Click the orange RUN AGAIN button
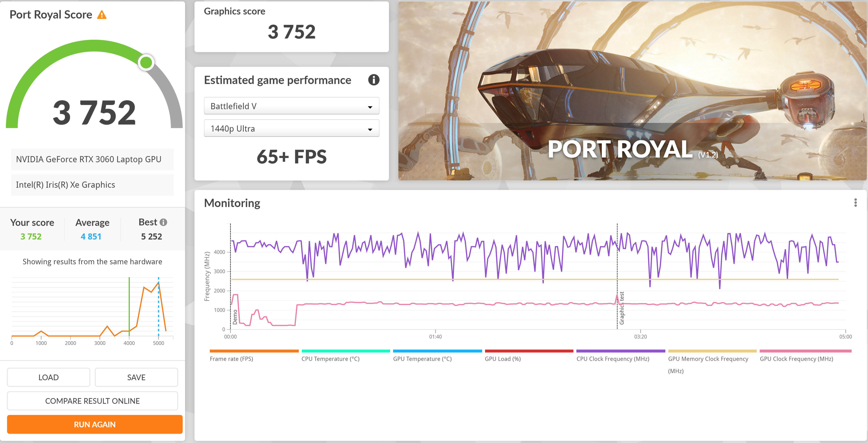Image resolution: width=868 pixels, height=443 pixels. coord(95,424)
